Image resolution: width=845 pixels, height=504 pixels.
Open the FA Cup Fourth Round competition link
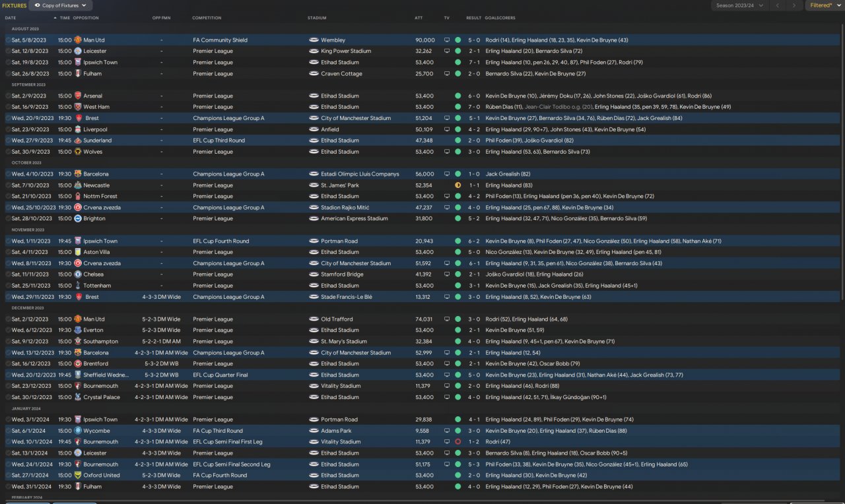tap(219, 476)
